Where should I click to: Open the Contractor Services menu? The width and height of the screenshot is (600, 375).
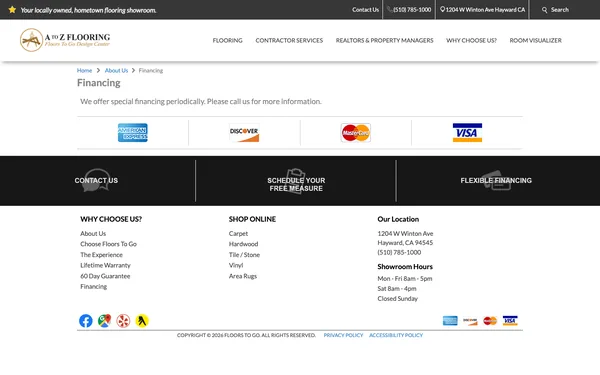pyautogui.click(x=289, y=40)
